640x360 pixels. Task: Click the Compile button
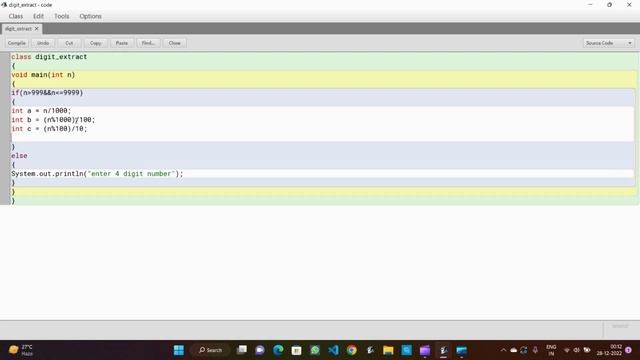click(17, 43)
